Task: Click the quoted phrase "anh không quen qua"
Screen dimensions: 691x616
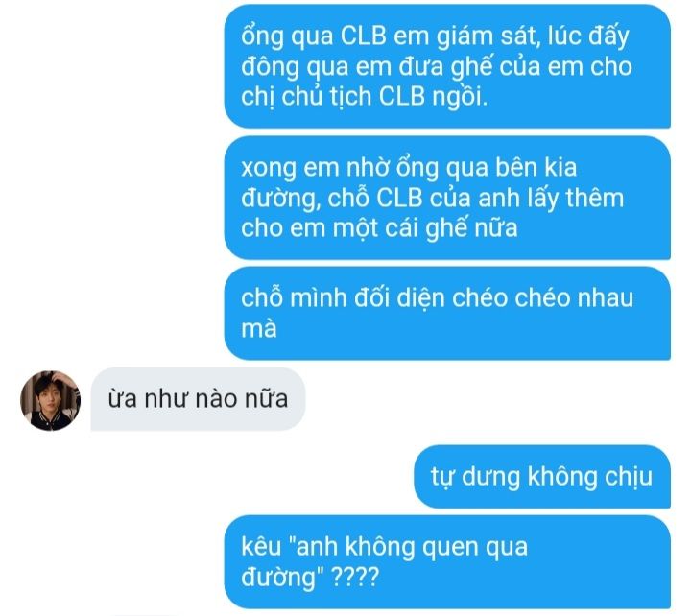Action: [410, 547]
